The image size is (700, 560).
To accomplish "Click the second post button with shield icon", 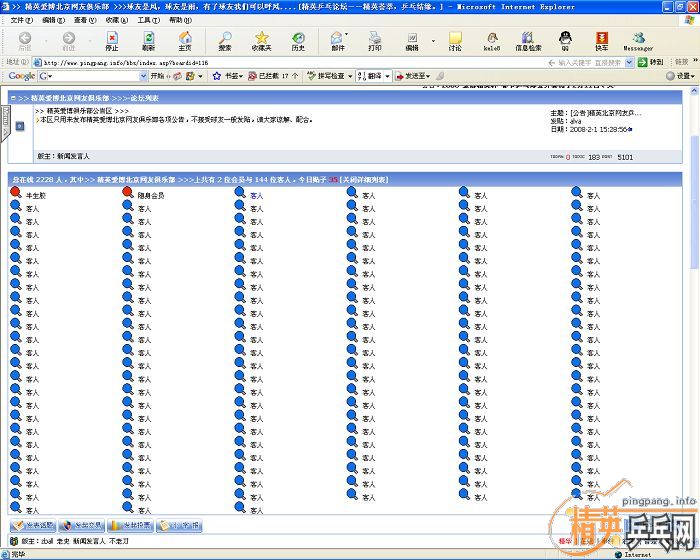I will pos(82,526).
